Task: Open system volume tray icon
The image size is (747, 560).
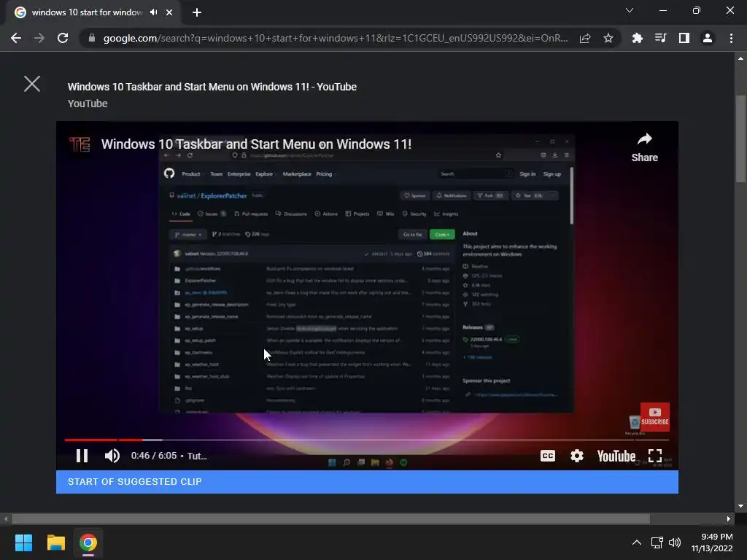Action: click(x=675, y=542)
